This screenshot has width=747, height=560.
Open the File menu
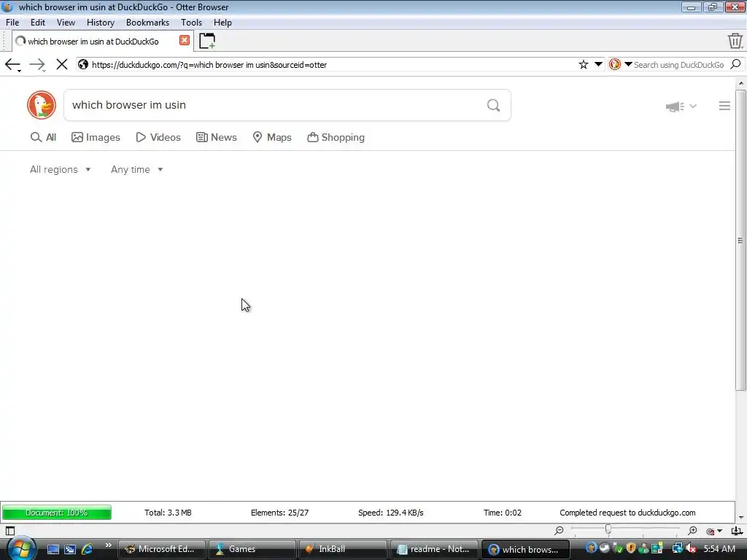pyautogui.click(x=12, y=23)
